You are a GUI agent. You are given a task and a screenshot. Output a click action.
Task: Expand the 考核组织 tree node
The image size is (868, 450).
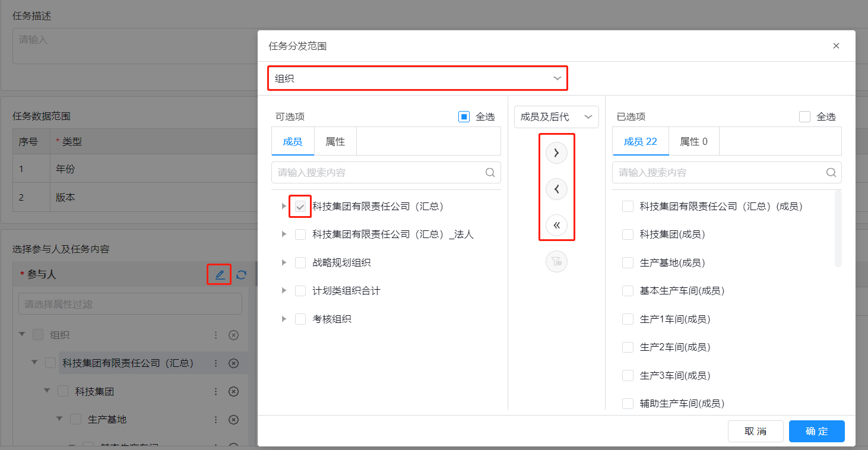point(284,319)
